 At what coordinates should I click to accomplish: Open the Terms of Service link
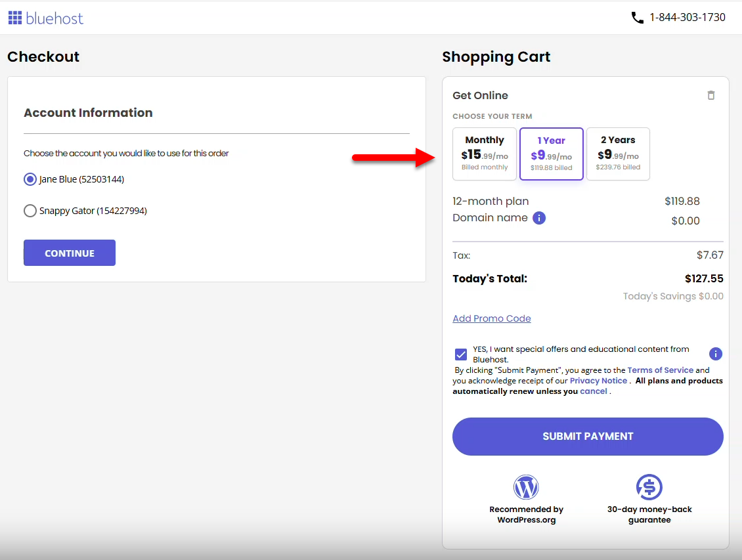(660, 370)
